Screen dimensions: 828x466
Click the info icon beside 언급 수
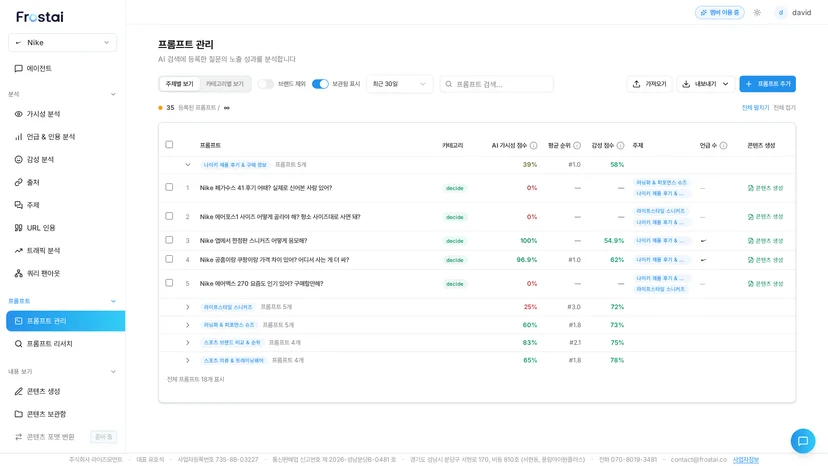pyautogui.click(x=723, y=145)
